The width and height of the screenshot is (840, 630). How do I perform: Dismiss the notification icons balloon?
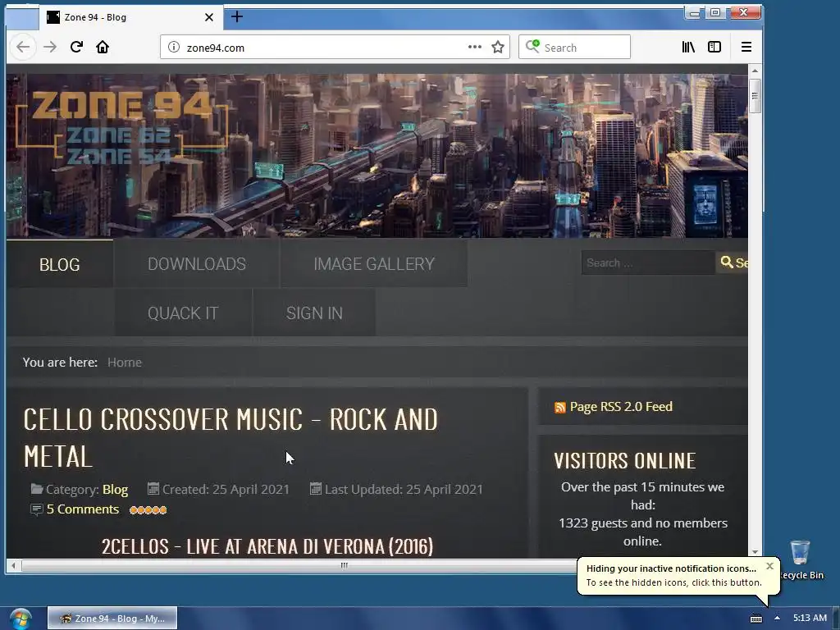769,566
